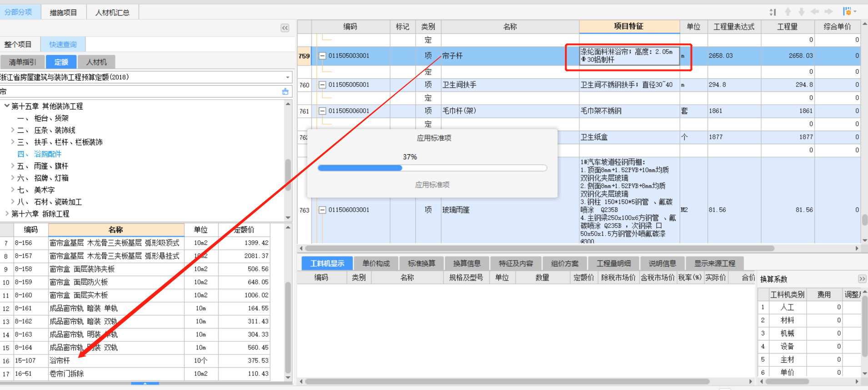Expand the 第十六章 拆除工程 node

click(x=6, y=213)
